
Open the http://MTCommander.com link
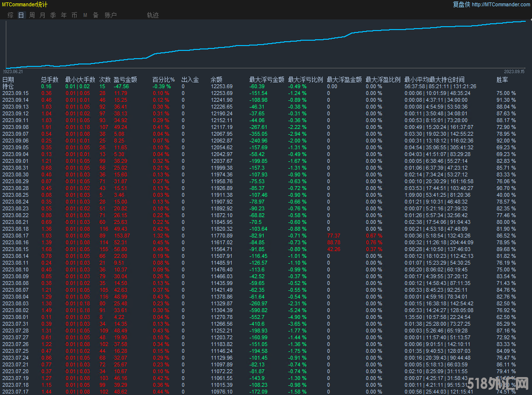click(x=501, y=4)
